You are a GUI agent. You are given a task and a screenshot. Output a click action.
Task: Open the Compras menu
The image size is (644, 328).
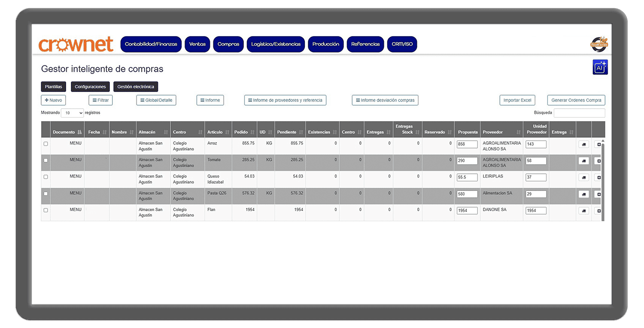(228, 44)
